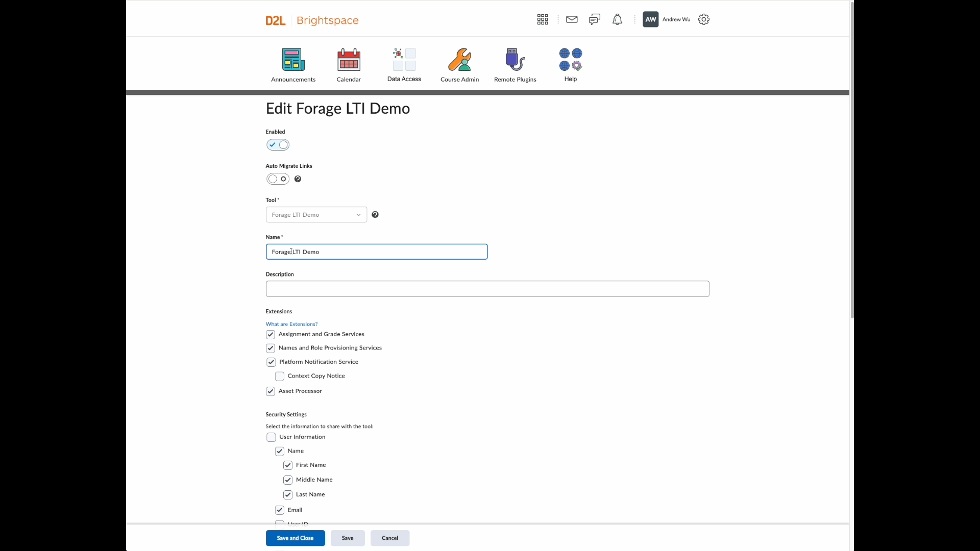Open the Remote Plugins icon

point(515,60)
